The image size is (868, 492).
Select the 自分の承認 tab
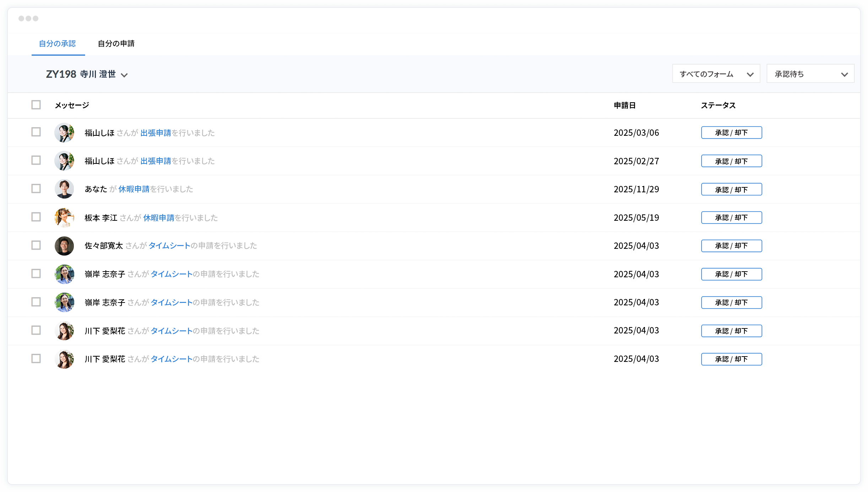(58, 43)
